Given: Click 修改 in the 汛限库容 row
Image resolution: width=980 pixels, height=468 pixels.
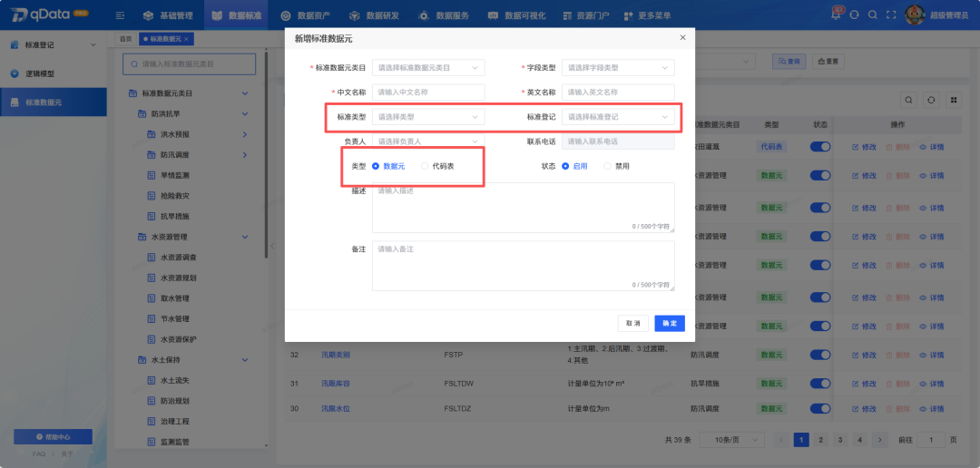Looking at the screenshot, I should pos(865,384).
